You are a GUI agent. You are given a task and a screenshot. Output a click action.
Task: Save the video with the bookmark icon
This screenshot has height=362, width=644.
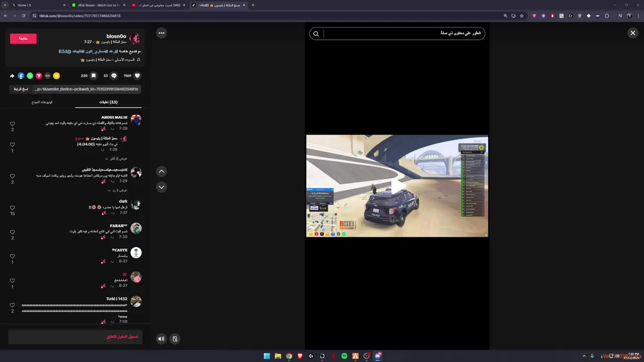tap(94, 76)
